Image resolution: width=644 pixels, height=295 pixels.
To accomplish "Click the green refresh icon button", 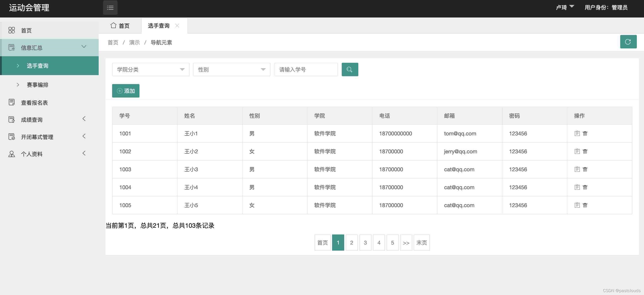I will pos(628,42).
